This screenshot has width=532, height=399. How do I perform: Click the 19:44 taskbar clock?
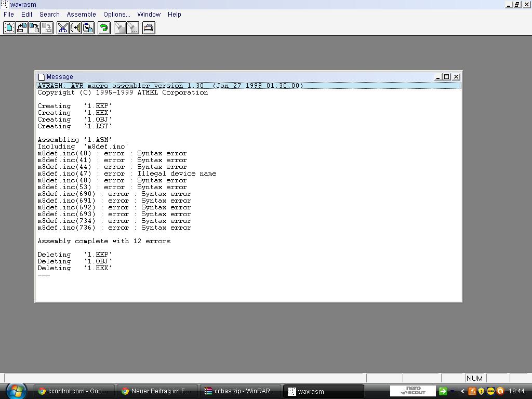click(x=516, y=391)
